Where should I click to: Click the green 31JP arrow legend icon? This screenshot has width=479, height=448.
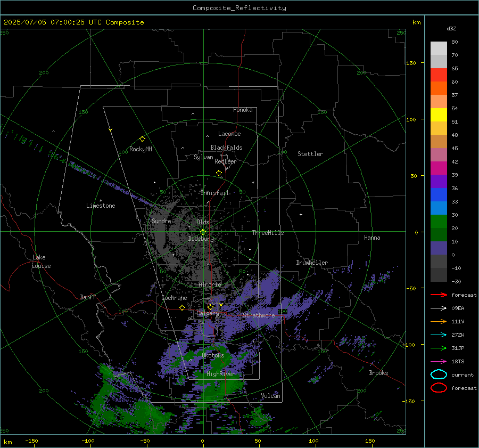(439, 348)
